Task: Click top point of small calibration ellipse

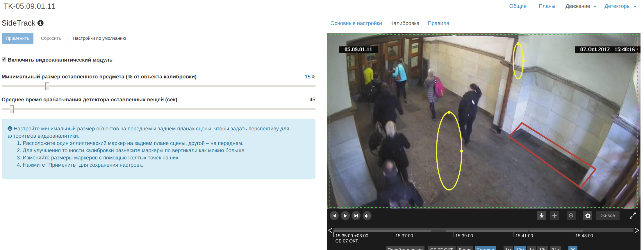Action: [518, 44]
